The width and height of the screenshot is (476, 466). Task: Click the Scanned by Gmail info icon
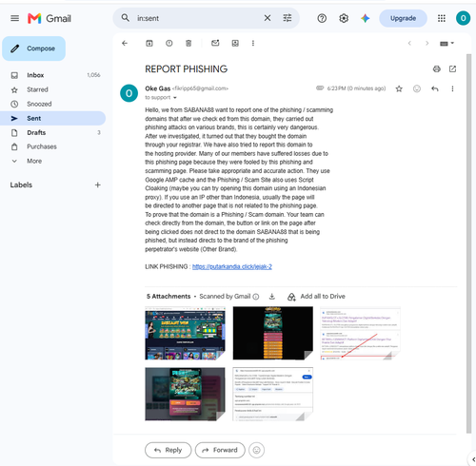(256, 297)
